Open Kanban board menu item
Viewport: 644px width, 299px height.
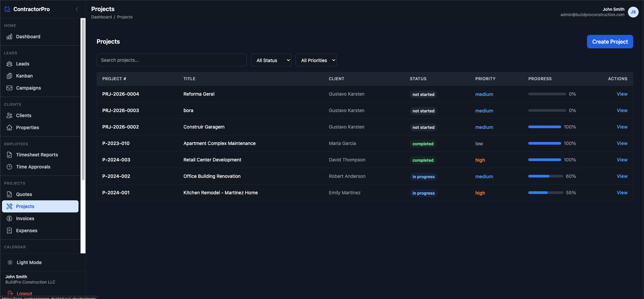40,76
